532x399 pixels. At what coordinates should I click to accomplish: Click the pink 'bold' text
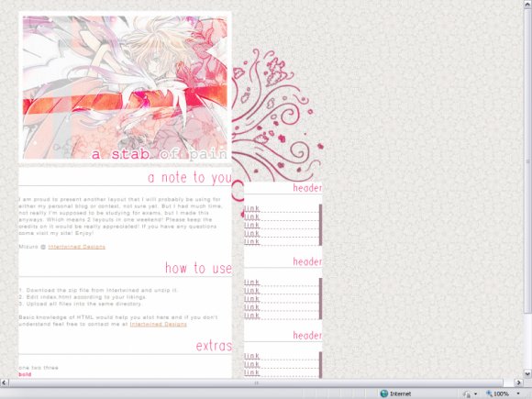tap(25, 374)
